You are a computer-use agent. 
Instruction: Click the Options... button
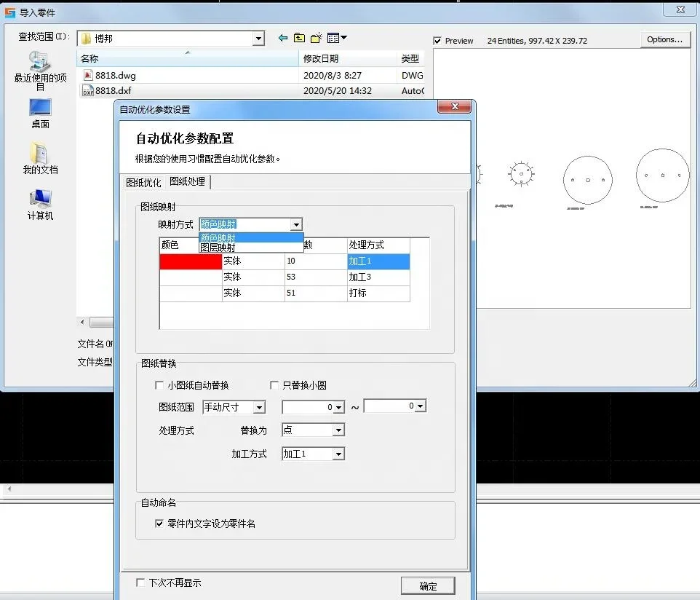664,40
